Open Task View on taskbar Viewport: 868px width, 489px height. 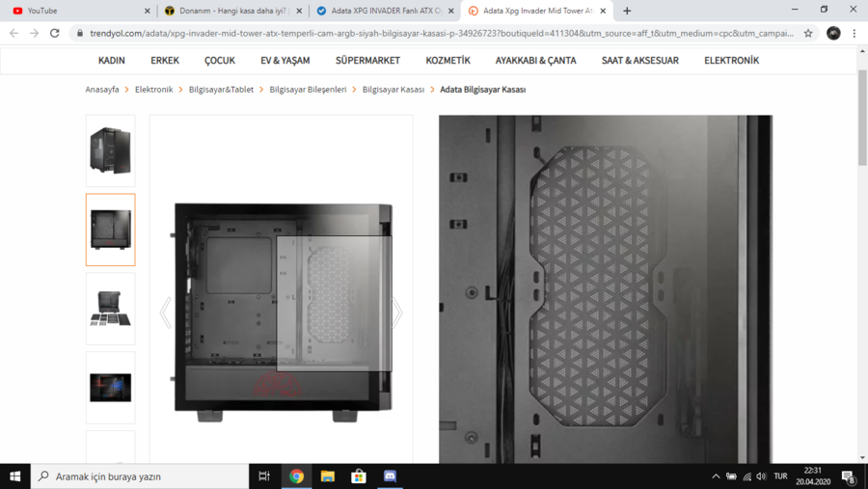264,476
